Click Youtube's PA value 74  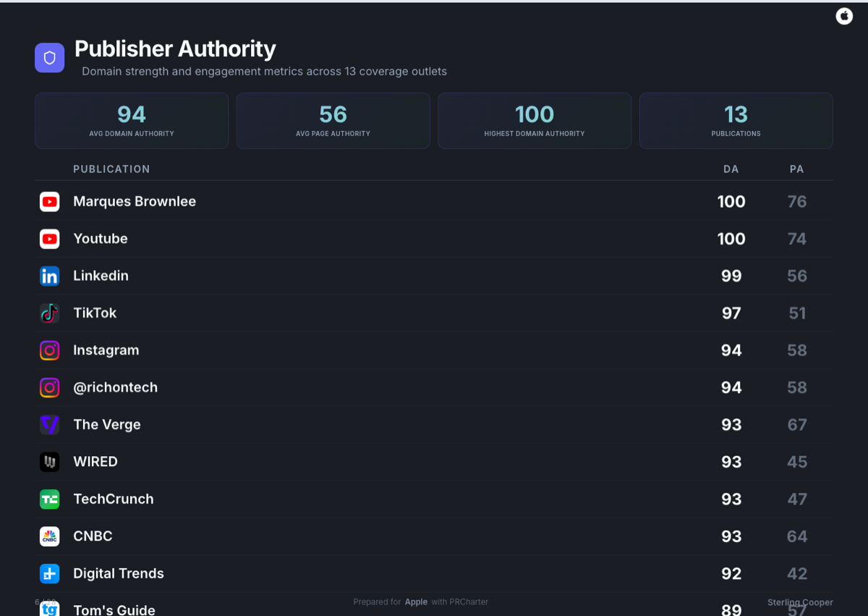(x=797, y=239)
